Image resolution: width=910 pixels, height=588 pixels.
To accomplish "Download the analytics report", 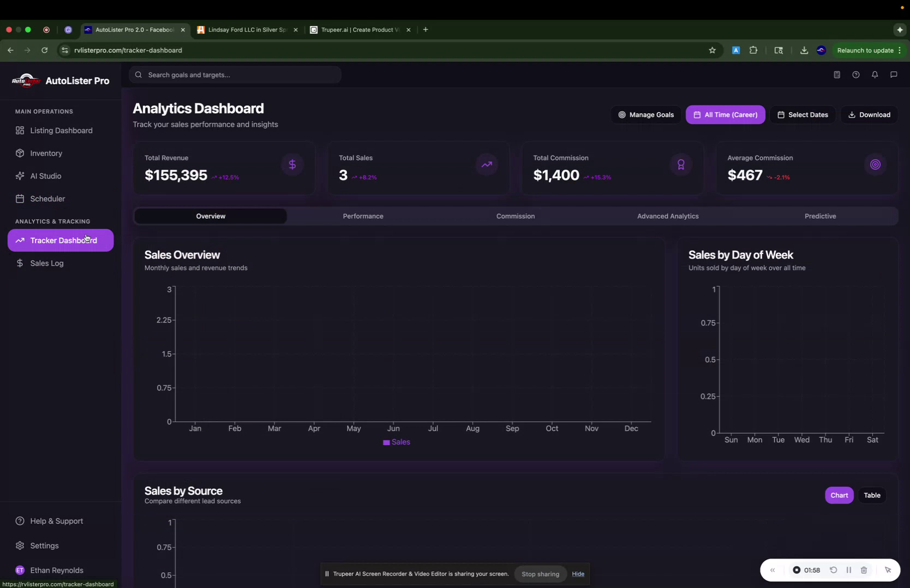I will pyautogui.click(x=869, y=115).
